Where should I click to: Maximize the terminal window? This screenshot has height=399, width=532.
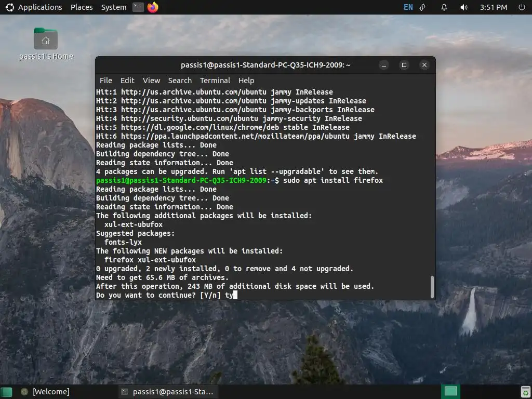pyautogui.click(x=404, y=65)
